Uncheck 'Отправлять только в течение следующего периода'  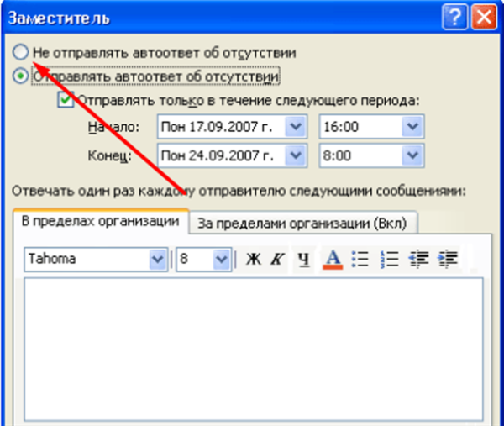(66, 100)
